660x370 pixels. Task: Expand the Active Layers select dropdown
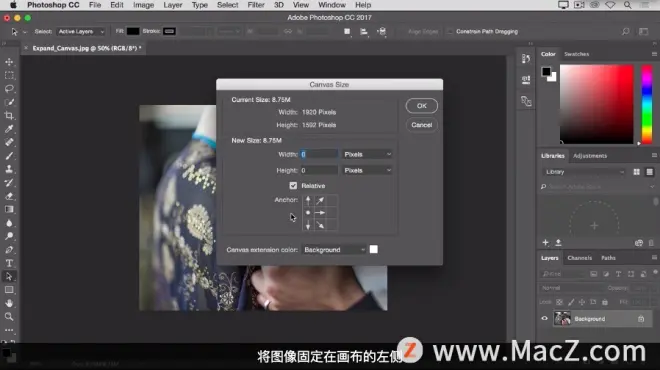point(81,32)
